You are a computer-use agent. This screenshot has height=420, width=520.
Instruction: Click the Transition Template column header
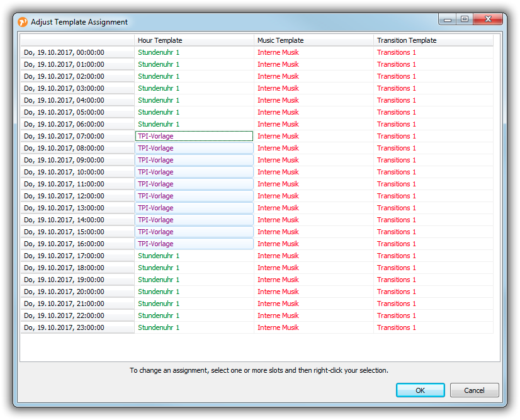point(433,40)
